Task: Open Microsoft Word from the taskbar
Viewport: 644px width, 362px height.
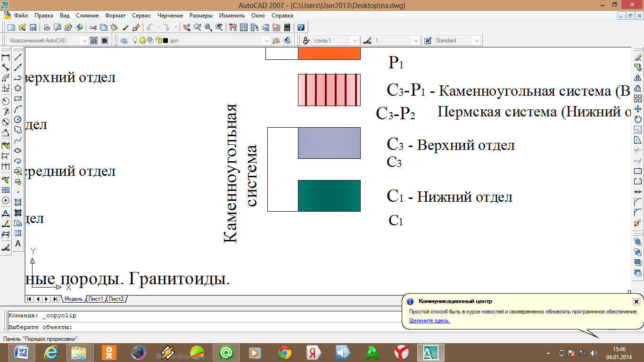Action: (22, 353)
